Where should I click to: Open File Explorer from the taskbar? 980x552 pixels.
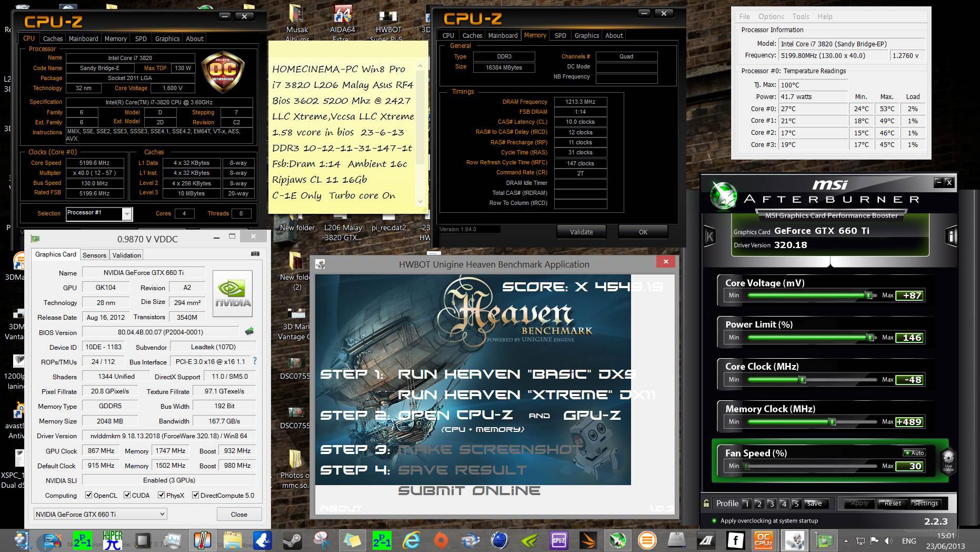[233, 540]
